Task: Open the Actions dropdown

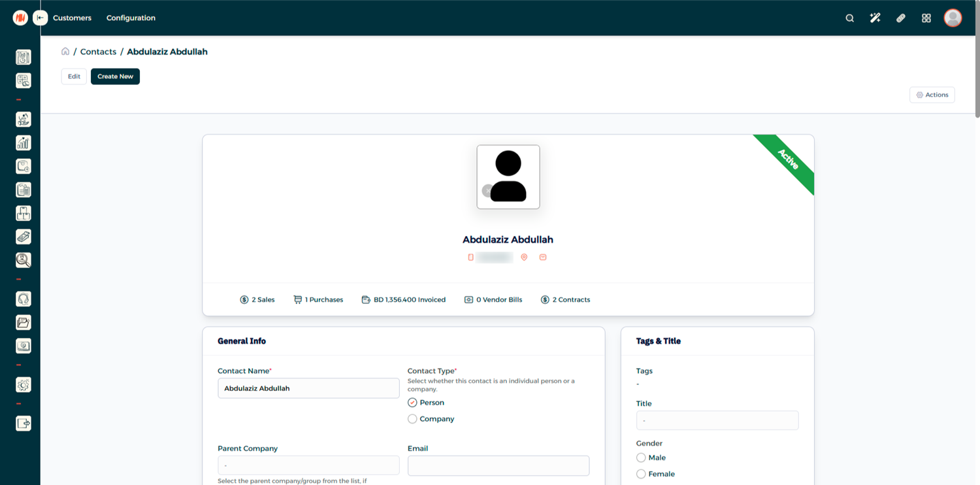Action: click(932, 95)
